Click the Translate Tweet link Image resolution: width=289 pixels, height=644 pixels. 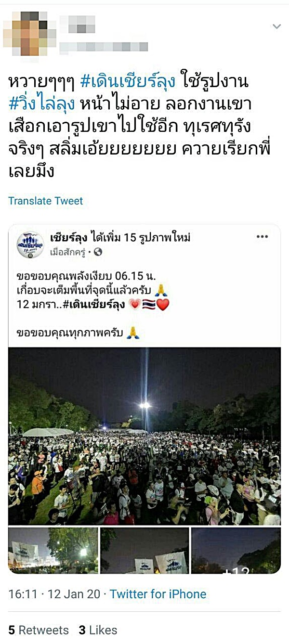pos(46,201)
